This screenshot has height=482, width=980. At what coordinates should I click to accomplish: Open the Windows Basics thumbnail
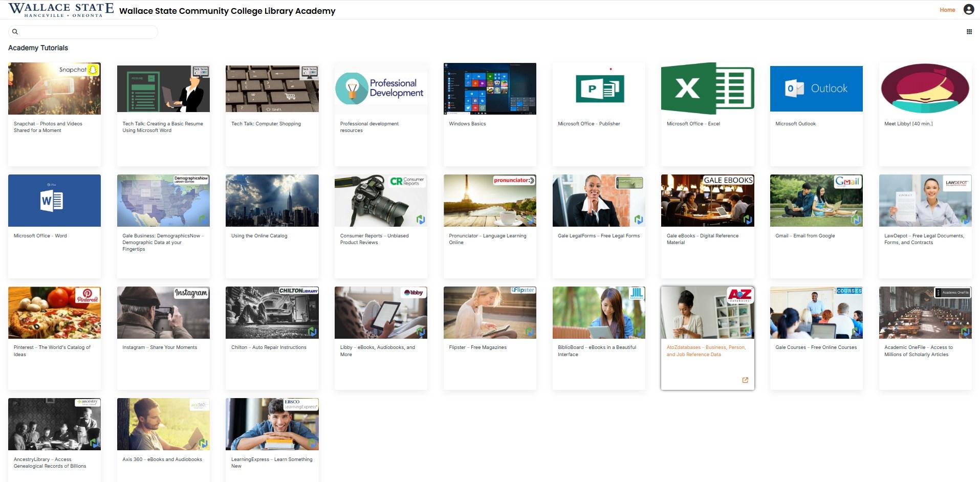click(x=490, y=89)
